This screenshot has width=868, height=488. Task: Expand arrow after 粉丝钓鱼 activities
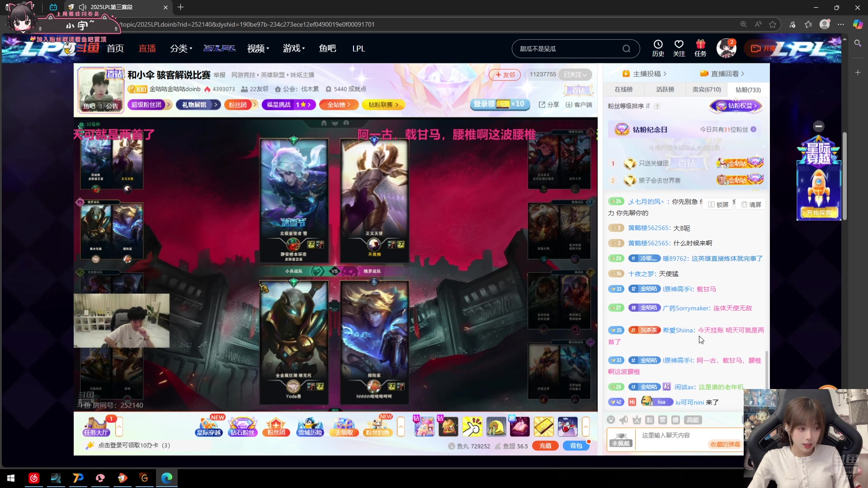click(401, 427)
